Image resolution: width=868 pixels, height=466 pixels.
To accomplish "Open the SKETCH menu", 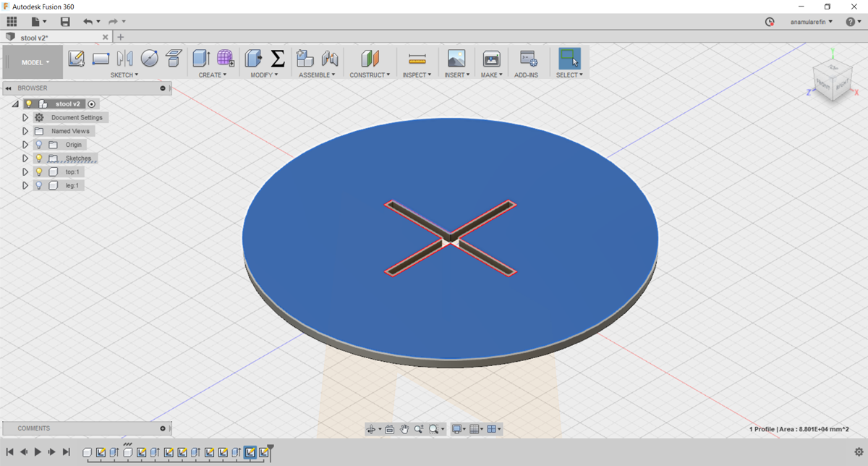I will (124, 75).
